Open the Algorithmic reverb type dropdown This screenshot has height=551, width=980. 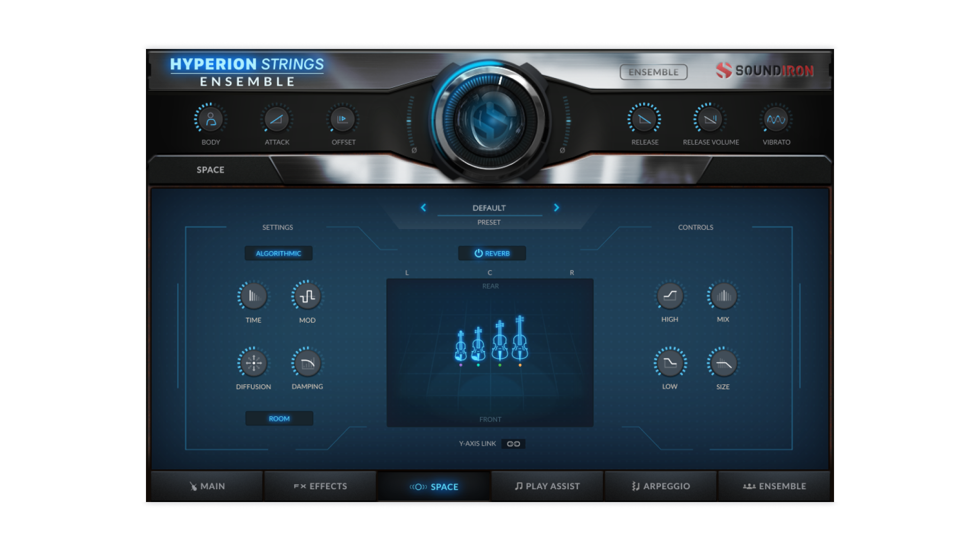[x=279, y=253]
